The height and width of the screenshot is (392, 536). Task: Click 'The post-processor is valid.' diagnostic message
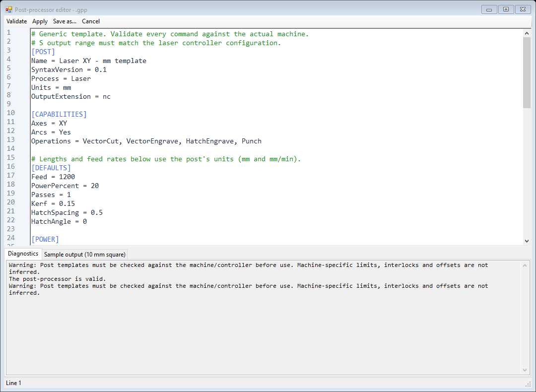(58, 279)
